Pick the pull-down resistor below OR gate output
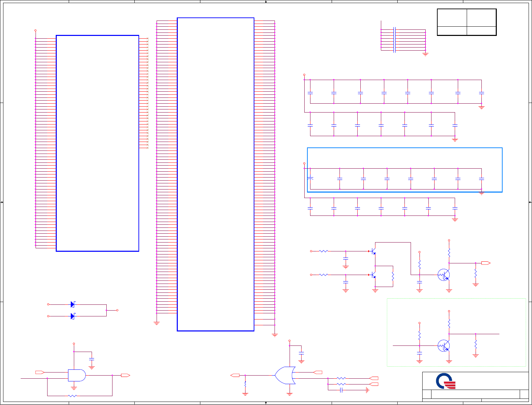The height and width of the screenshot is (405, 532). click(245, 384)
